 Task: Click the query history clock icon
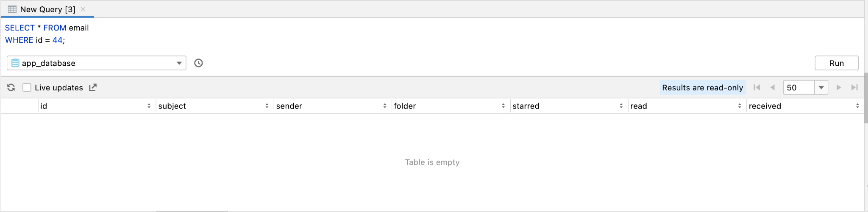click(x=198, y=63)
